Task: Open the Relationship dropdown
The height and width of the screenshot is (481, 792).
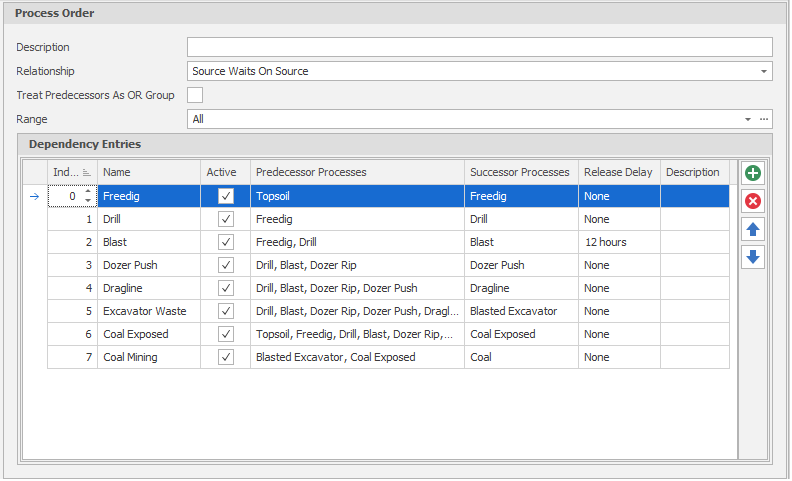Action: coord(764,71)
